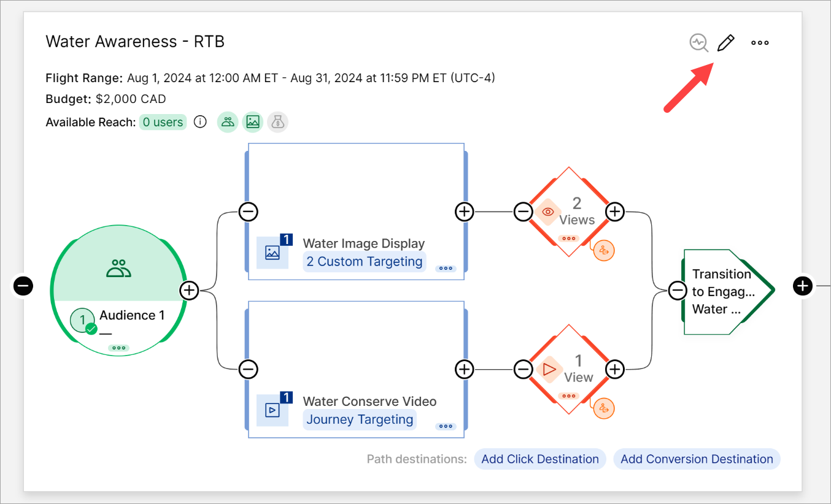Click the pencil edit icon

point(725,43)
